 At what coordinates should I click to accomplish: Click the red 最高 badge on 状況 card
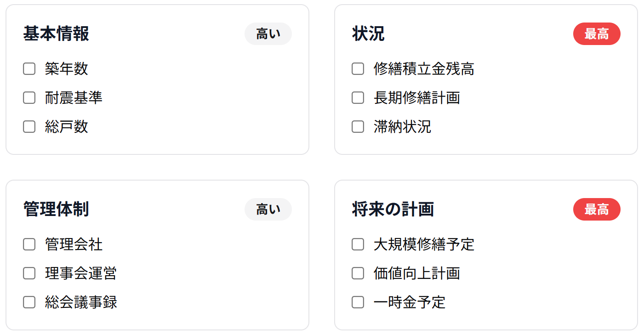click(x=597, y=34)
